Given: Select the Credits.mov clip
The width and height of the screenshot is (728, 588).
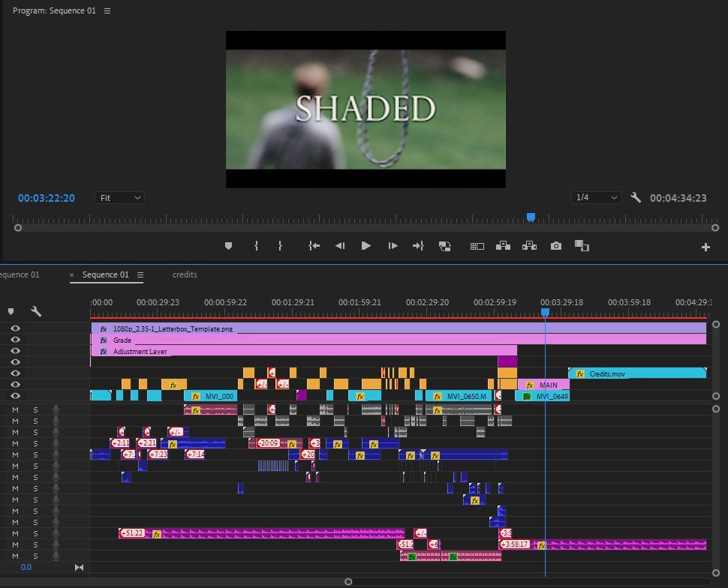Looking at the screenshot, I should 637,373.
